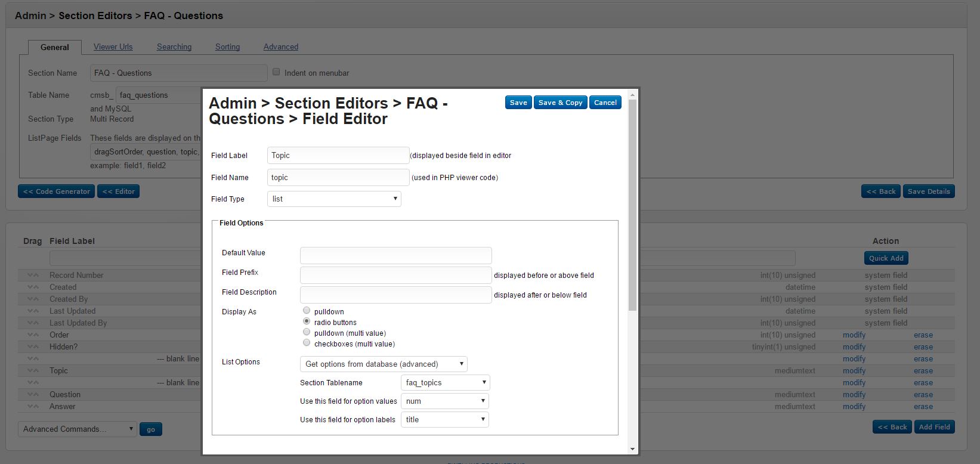This screenshot has width=980, height=464.
Task: Click the drag arrows for the Record Number row
Action: 33,276
